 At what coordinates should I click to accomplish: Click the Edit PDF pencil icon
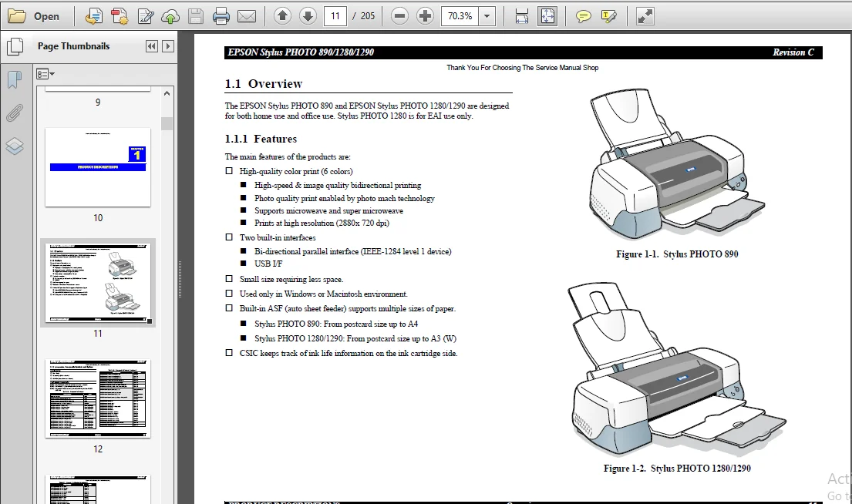click(x=145, y=16)
